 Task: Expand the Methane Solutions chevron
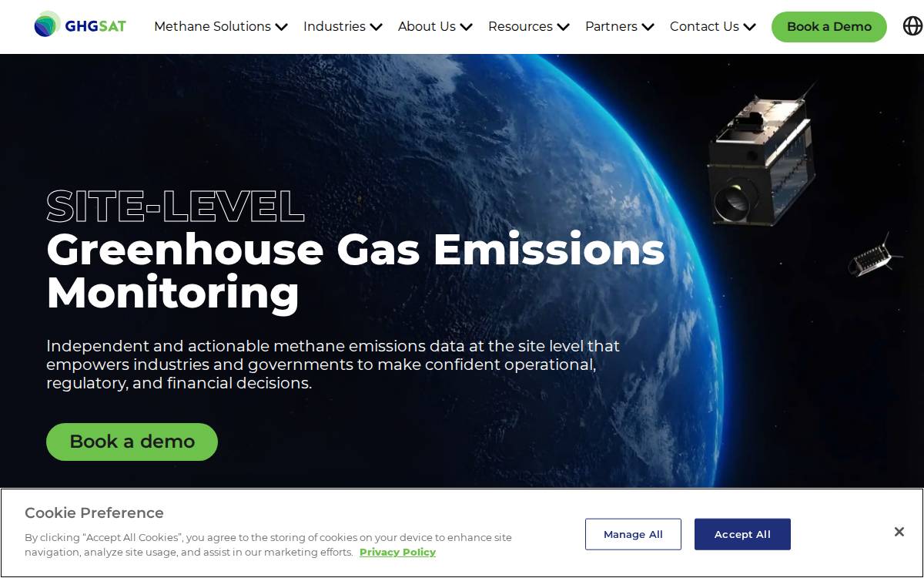[x=282, y=27]
